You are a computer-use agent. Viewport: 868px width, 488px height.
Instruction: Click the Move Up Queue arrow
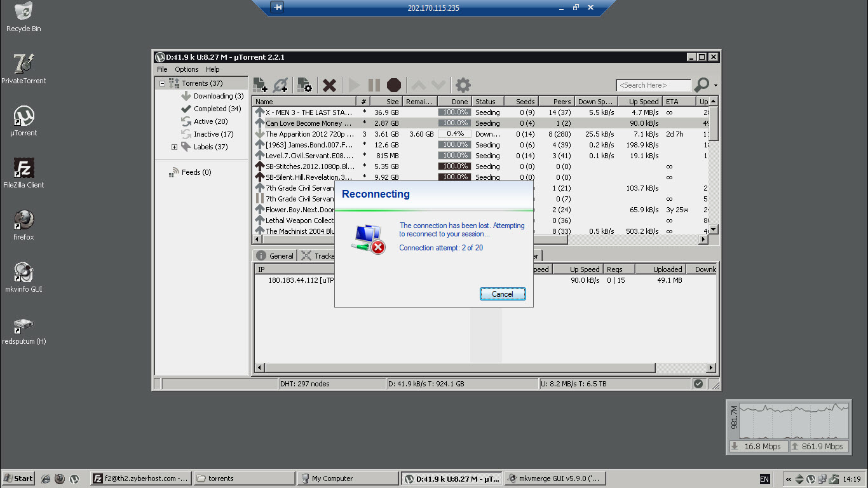click(x=418, y=85)
